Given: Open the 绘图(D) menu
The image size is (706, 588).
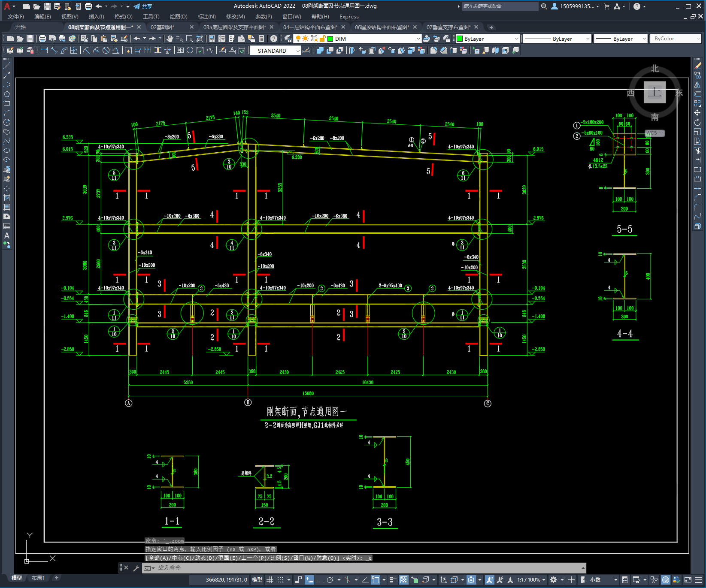Looking at the screenshot, I should coord(179,17).
